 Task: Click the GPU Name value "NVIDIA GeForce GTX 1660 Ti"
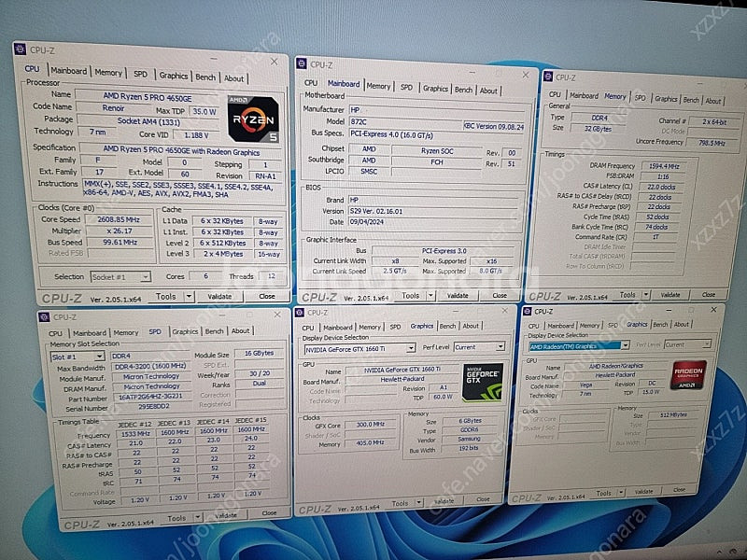click(402, 370)
